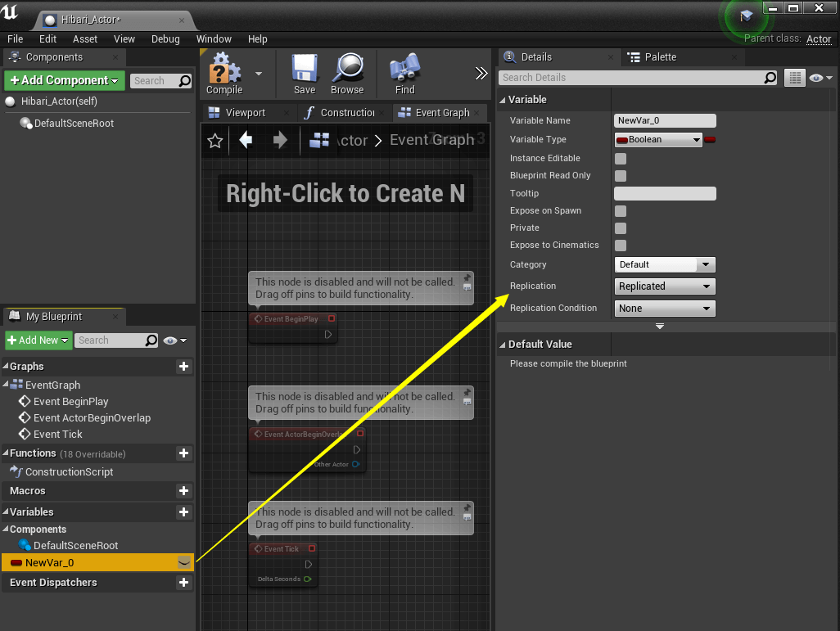840x631 pixels.
Task: Open the tutorials graduation cap icon
Action: tap(746, 16)
